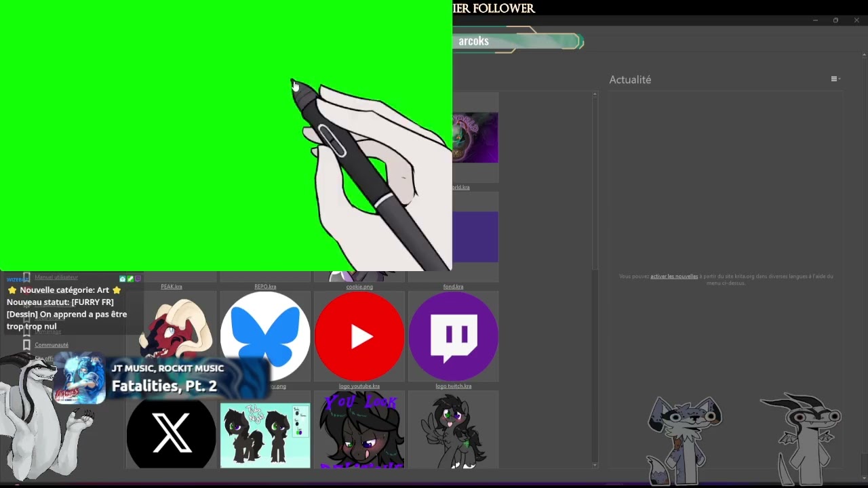
Task: Click the bookmark icon beside Communauté
Action: tap(26, 345)
